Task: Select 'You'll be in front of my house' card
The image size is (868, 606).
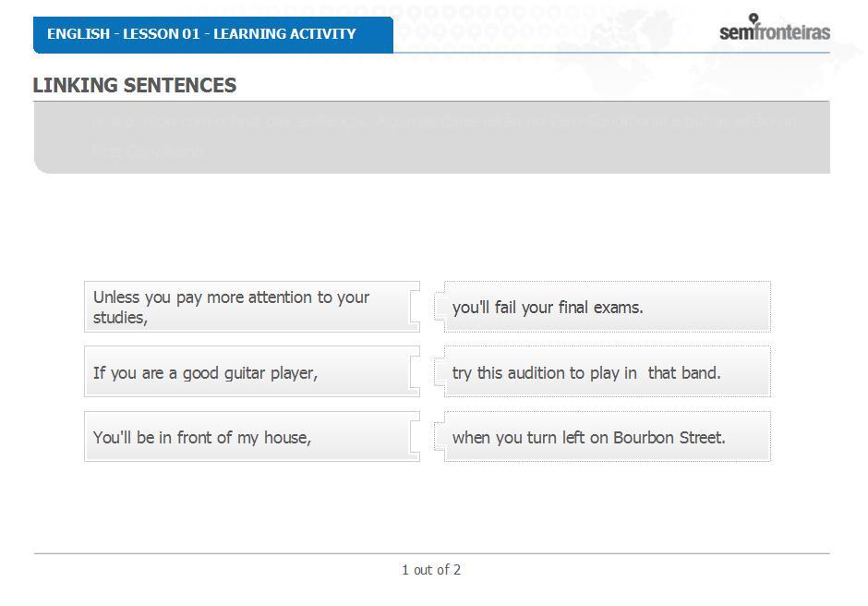Action: (252, 437)
